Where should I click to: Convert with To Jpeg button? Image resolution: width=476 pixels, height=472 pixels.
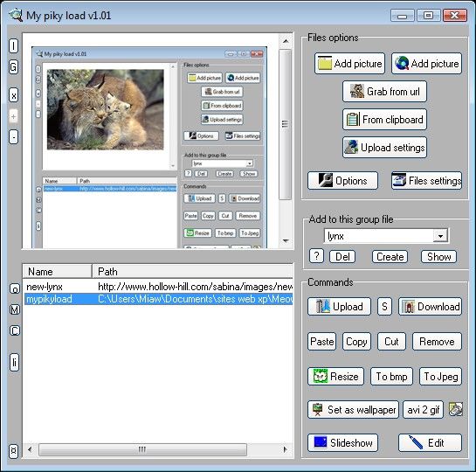(x=440, y=377)
